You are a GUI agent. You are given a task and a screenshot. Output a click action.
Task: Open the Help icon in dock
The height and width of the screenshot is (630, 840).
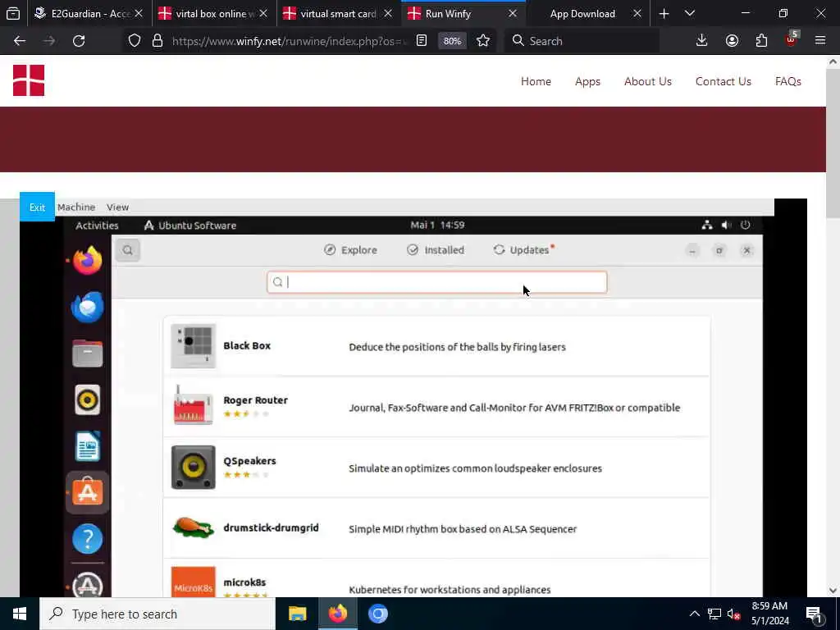click(x=87, y=539)
